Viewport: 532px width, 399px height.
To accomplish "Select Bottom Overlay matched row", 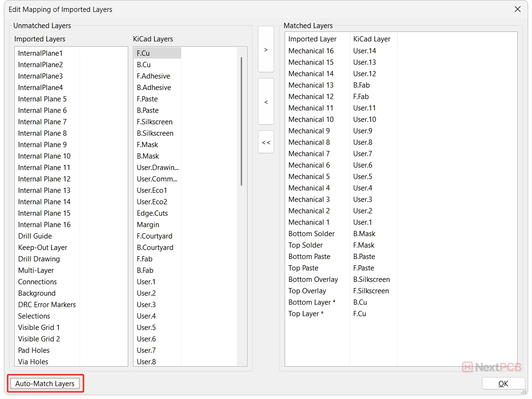I will pyautogui.click(x=313, y=279).
